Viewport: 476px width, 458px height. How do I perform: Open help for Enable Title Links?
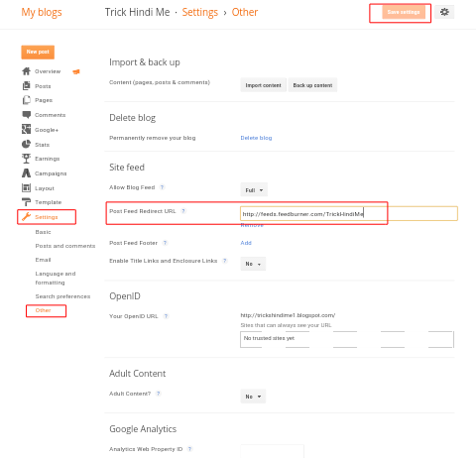click(x=225, y=261)
